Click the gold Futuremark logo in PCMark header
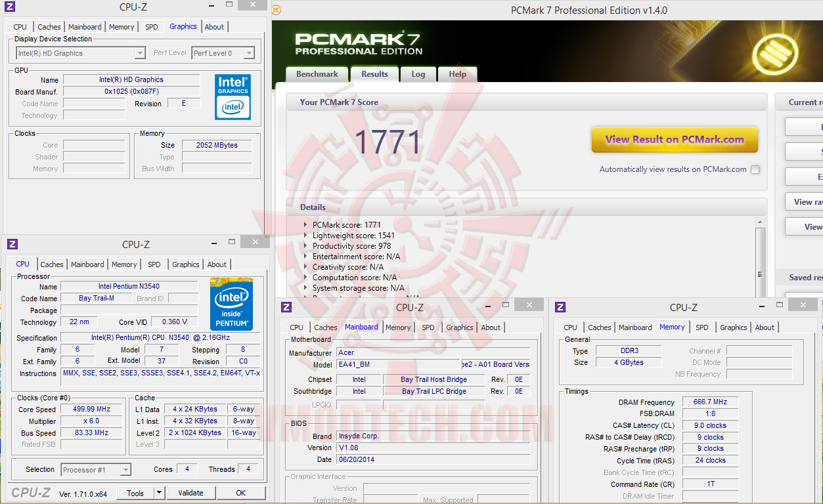Viewport: 823px width, 504px height. click(x=775, y=53)
